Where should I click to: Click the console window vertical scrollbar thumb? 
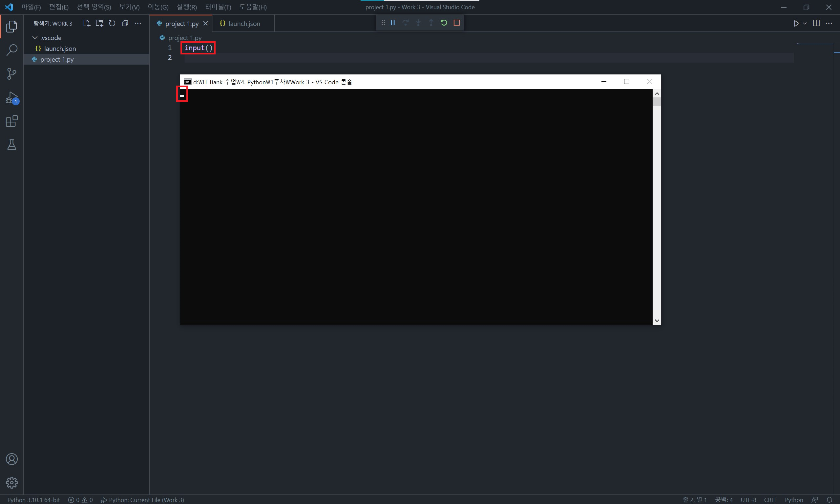click(x=657, y=102)
